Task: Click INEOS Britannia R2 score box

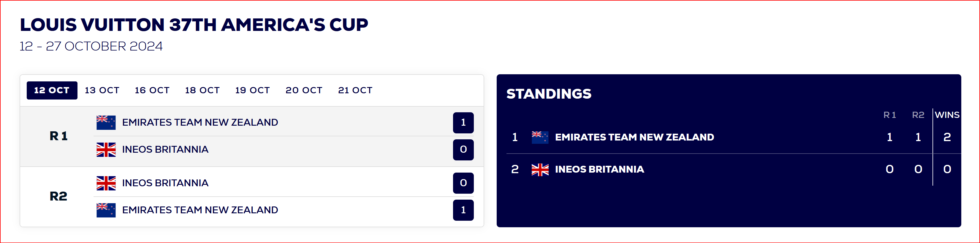Action: 463,183
